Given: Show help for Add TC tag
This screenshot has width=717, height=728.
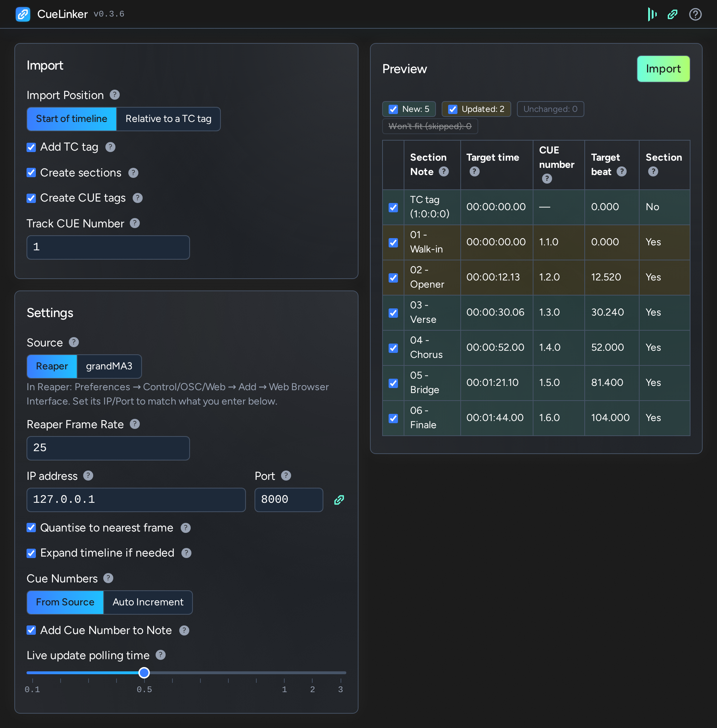Looking at the screenshot, I should point(110,147).
